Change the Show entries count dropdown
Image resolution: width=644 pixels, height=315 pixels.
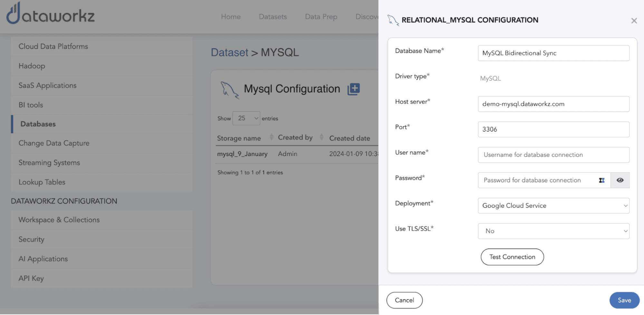[246, 118]
